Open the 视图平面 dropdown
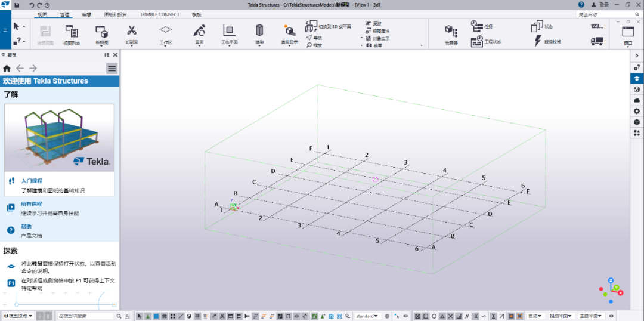Image resolution: width=644 pixels, height=321 pixels. [561, 316]
